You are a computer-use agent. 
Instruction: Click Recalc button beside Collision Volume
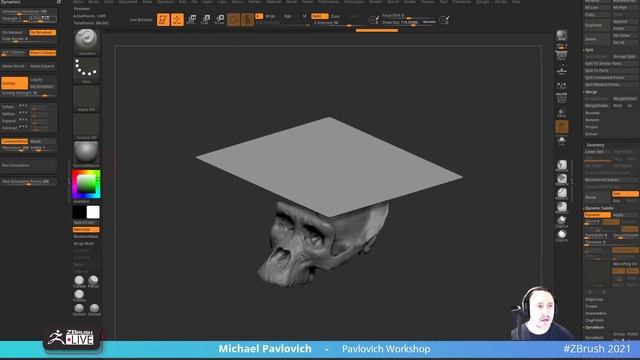click(42, 141)
